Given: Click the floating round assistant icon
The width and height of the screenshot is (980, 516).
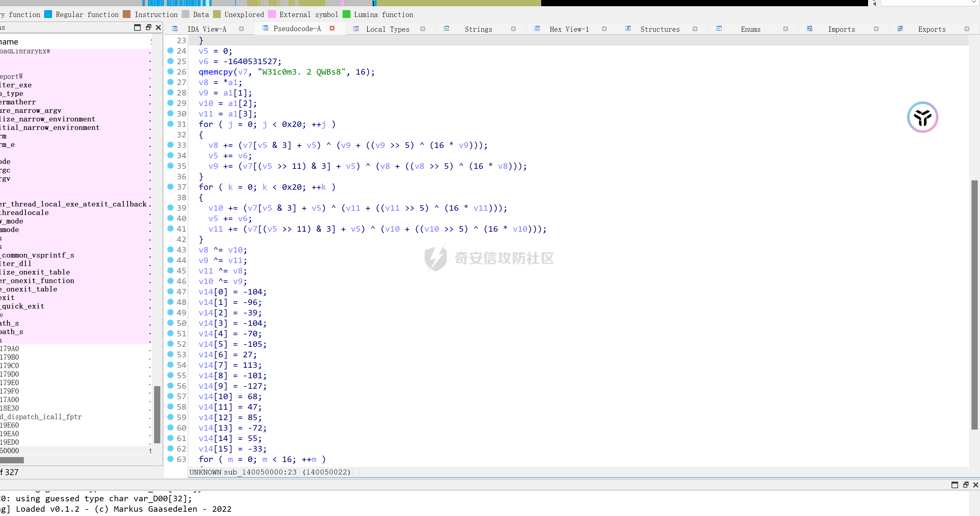Looking at the screenshot, I should [922, 117].
